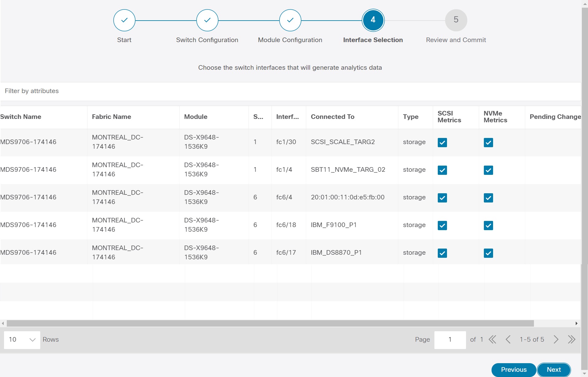Disable SCSI Metrics for interface fc1/30
The image size is (588, 377).
point(442,142)
